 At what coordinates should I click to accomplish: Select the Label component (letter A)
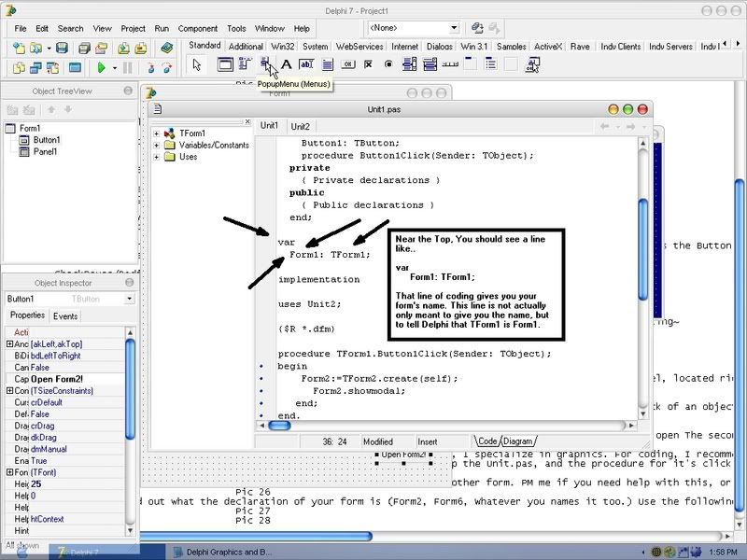pos(287,64)
